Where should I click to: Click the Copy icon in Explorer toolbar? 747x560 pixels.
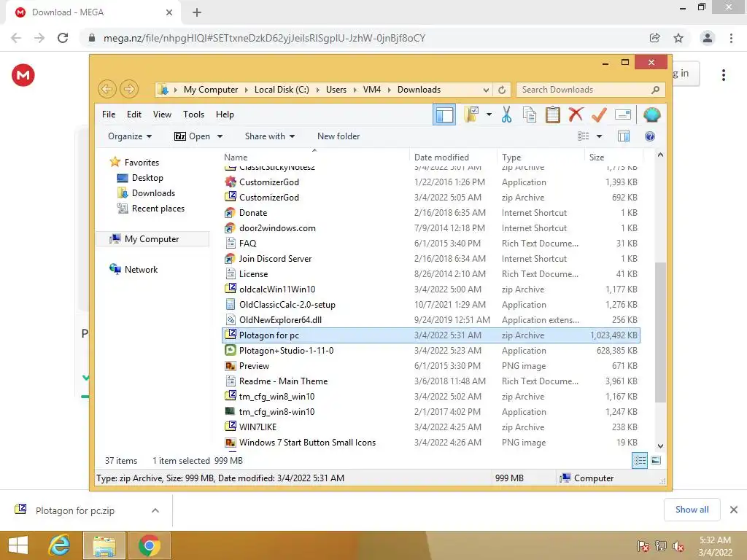pyautogui.click(x=530, y=114)
